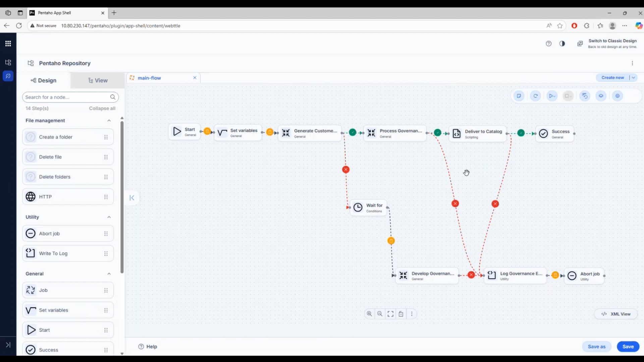Click the Refresh icon in the canvas toolbar

(x=536, y=96)
